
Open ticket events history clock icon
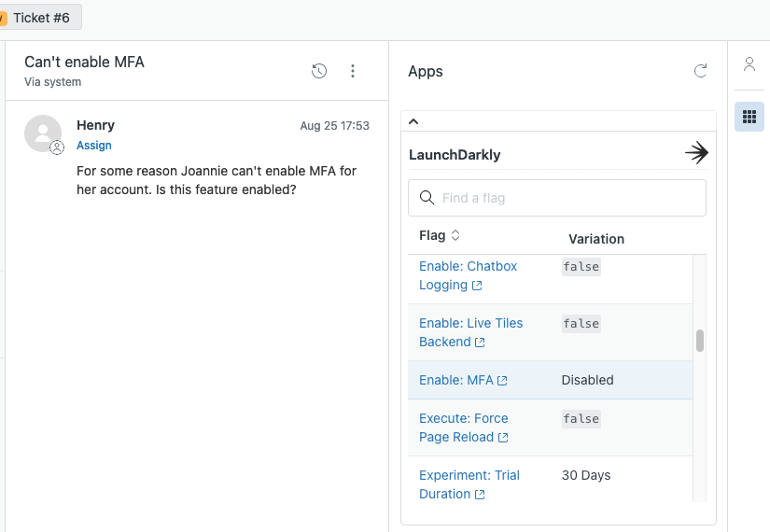[319, 71]
